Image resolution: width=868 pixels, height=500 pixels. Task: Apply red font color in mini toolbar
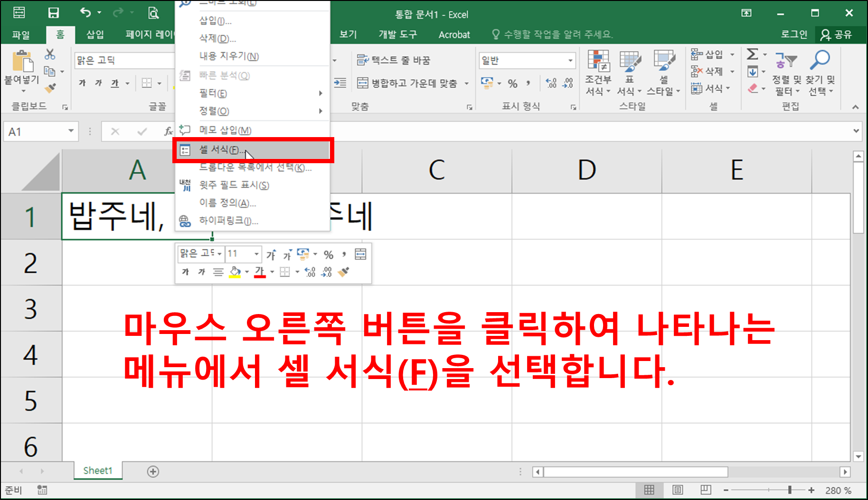point(260,272)
